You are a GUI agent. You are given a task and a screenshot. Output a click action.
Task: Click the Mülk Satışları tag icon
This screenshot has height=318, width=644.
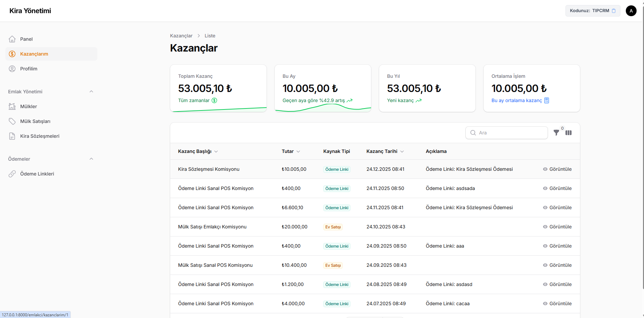pos(12,121)
